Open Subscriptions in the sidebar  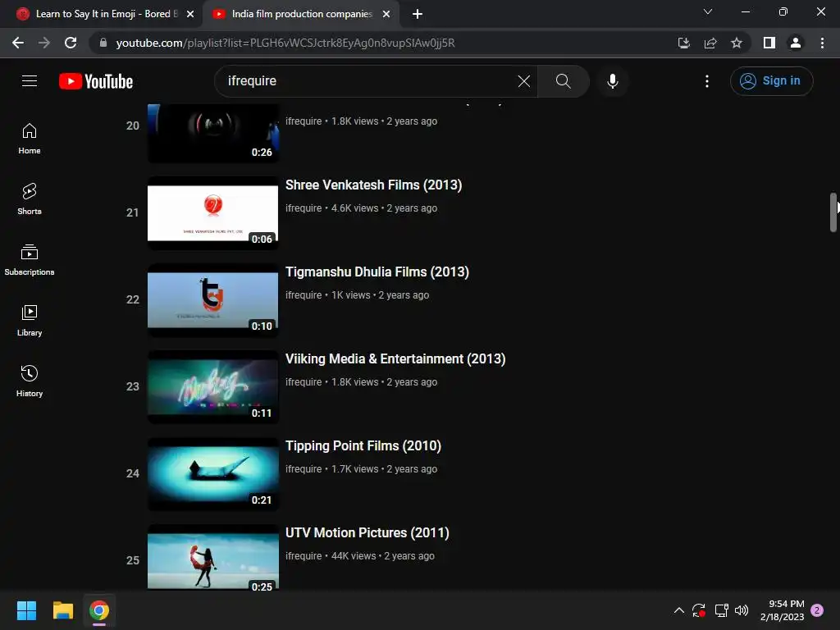[x=30, y=260]
